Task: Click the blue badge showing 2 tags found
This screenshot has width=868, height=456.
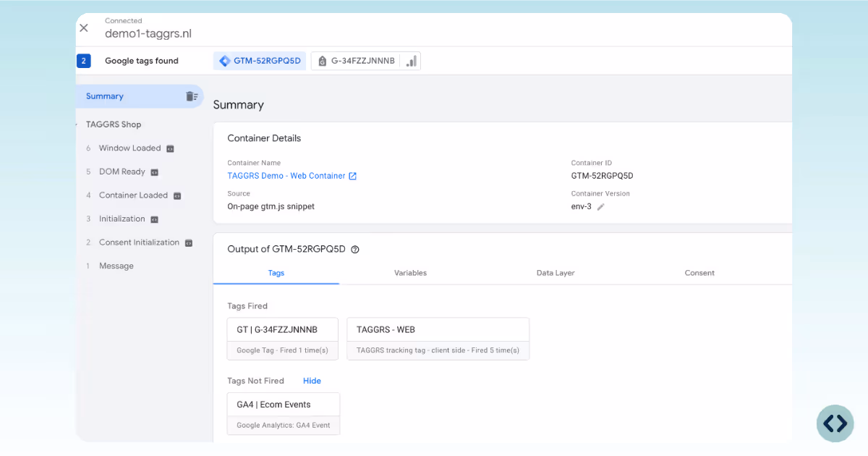Action: pos(84,61)
